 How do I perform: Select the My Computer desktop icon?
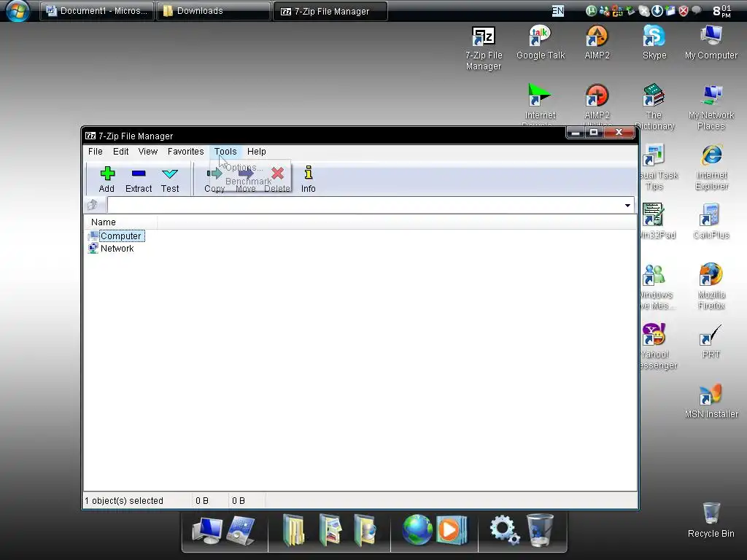tap(711, 43)
